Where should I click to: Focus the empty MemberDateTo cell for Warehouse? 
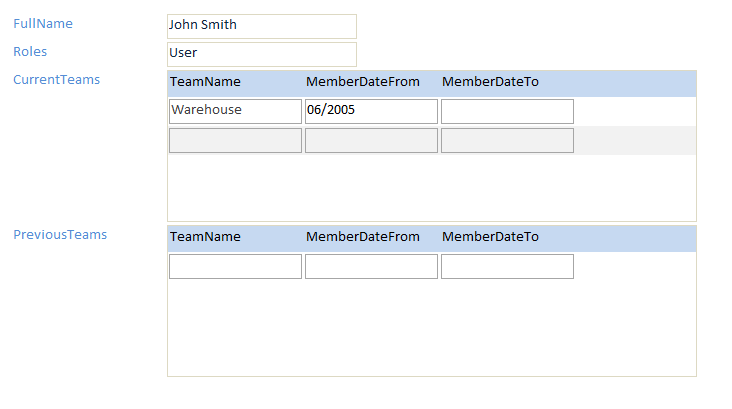507,111
